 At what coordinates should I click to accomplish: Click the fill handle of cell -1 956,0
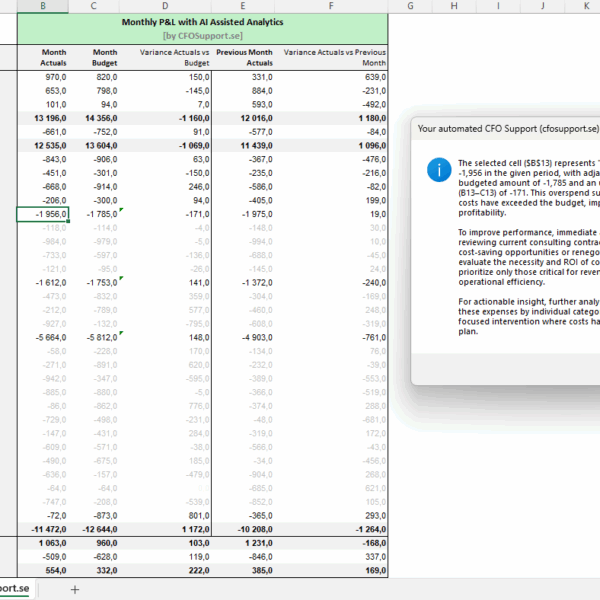tap(68, 221)
